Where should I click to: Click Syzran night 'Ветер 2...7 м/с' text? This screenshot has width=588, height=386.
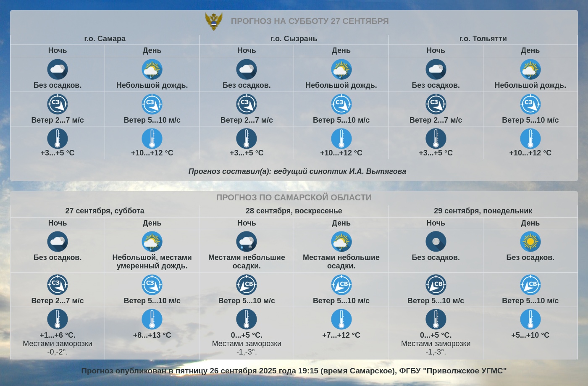247,120
